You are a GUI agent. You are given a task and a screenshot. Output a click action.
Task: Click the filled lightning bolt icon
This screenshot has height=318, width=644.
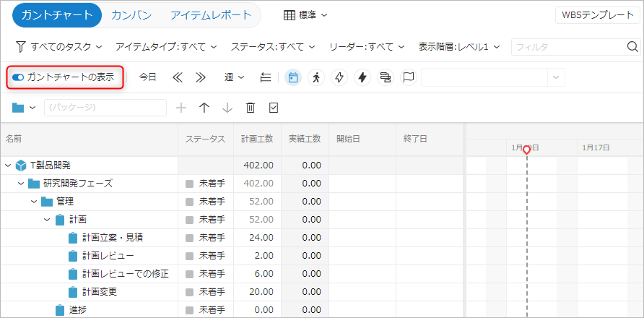coord(362,77)
